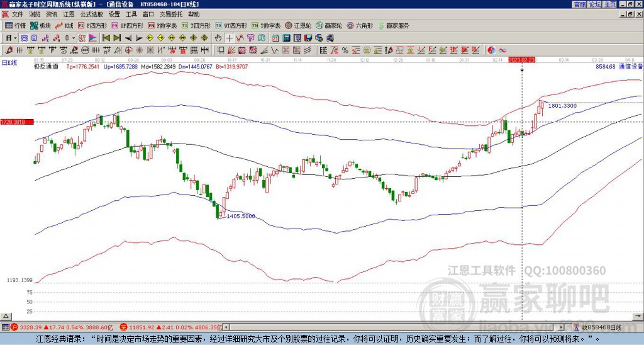Viewport: 644px width, 345px height.
Task: Click the infinity loop icon
Action: pos(502,50)
